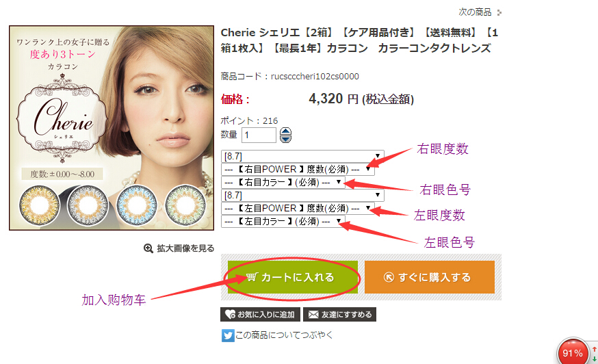The image size is (598, 364).
Task: Decrease quantity with the down stepper arrow
Action: (285, 139)
